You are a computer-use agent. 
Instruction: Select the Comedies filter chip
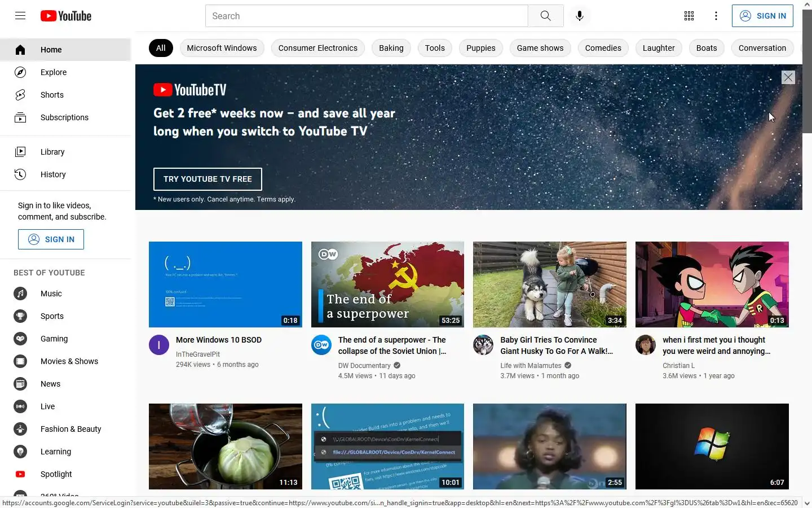603,48
